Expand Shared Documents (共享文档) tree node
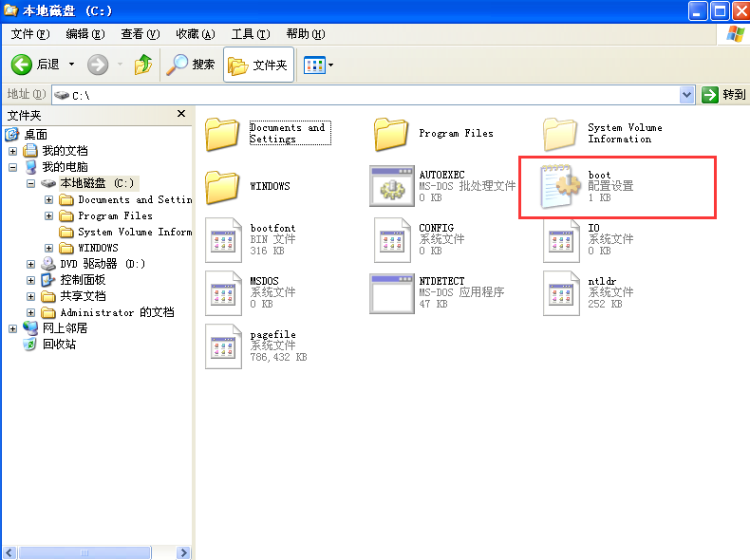The height and width of the screenshot is (560, 750). click(x=30, y=296)
